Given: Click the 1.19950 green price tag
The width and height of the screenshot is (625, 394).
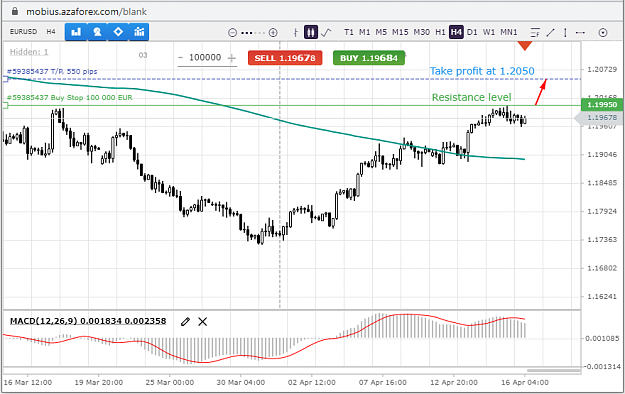Looking at the screenshot, I should tap(602, 104).
